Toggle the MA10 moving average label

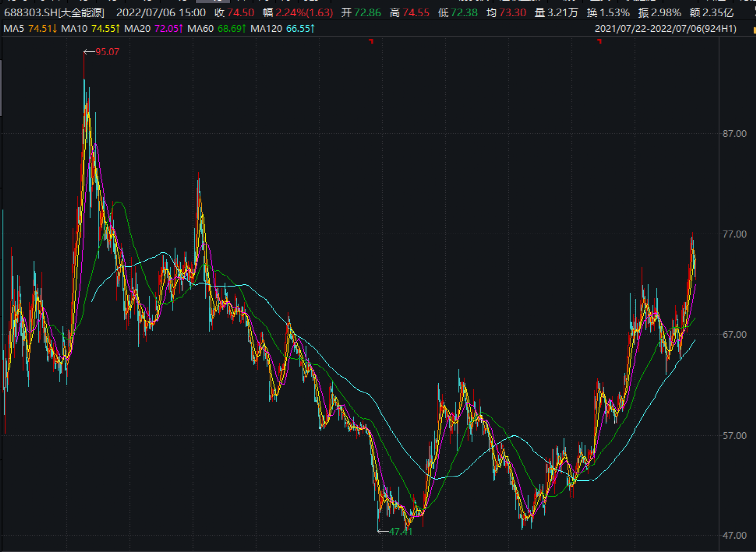point(89,29)
